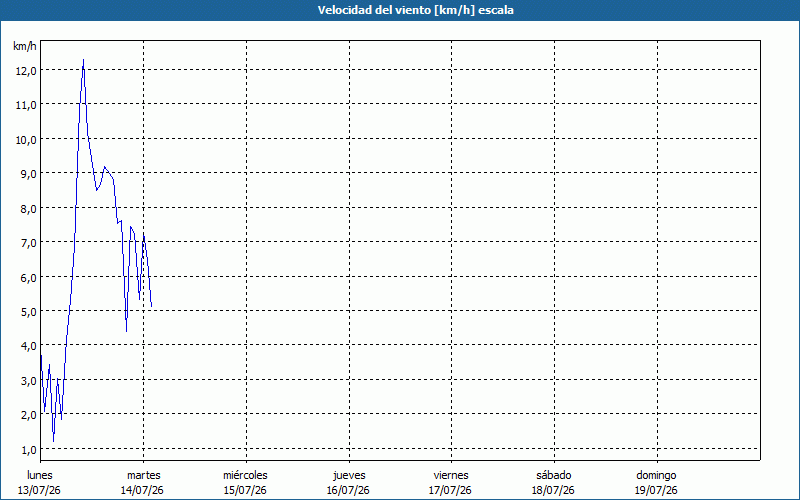This screenshot has height=500, width=800.
Task: Select the date '13/07/26'
Action: (x=39, y=490)
